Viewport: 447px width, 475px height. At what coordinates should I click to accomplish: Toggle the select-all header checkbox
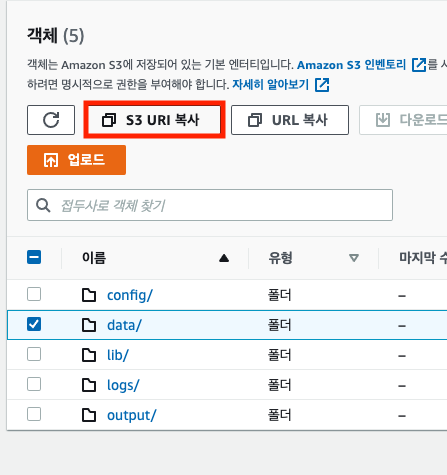34,257
